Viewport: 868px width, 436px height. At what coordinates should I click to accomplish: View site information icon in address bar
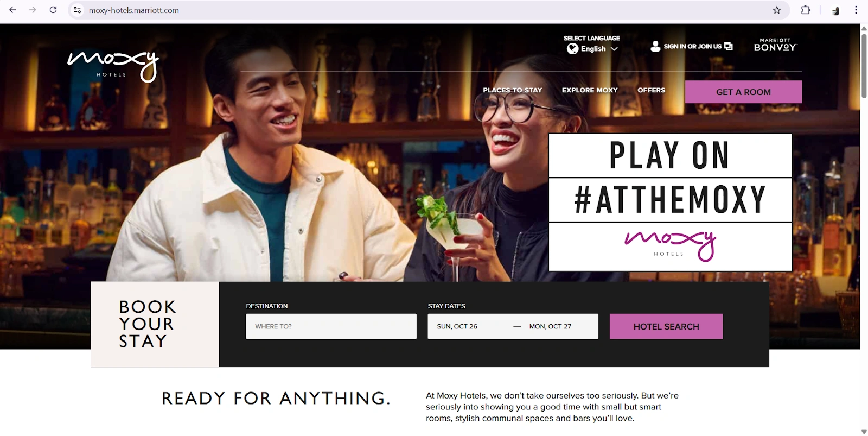pos(78,10)
